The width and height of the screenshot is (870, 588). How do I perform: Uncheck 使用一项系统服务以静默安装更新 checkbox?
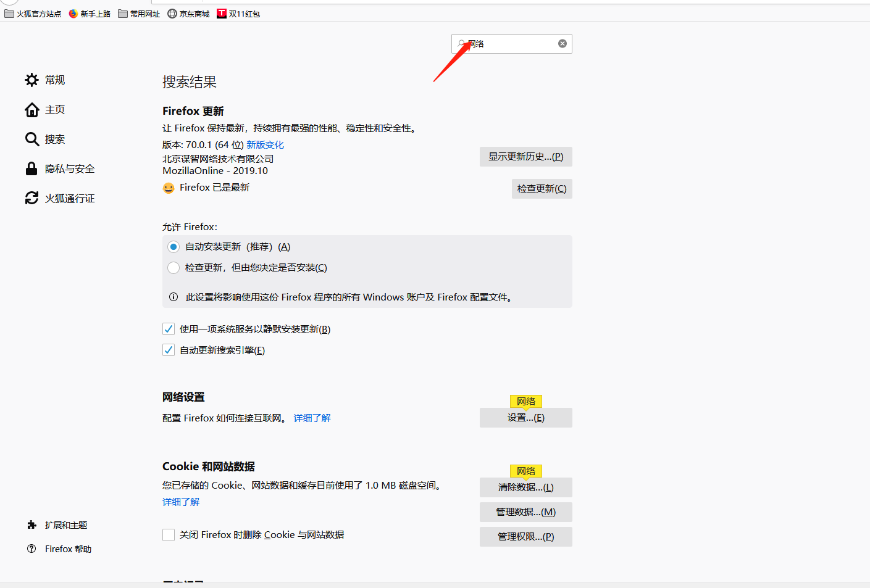(169, 329)
